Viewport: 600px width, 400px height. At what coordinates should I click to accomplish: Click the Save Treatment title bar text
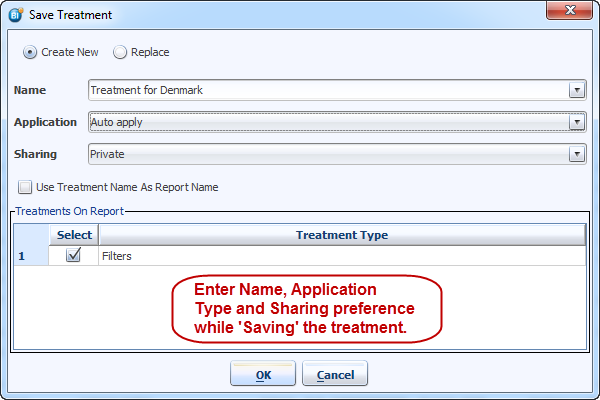tap(70, 15)
